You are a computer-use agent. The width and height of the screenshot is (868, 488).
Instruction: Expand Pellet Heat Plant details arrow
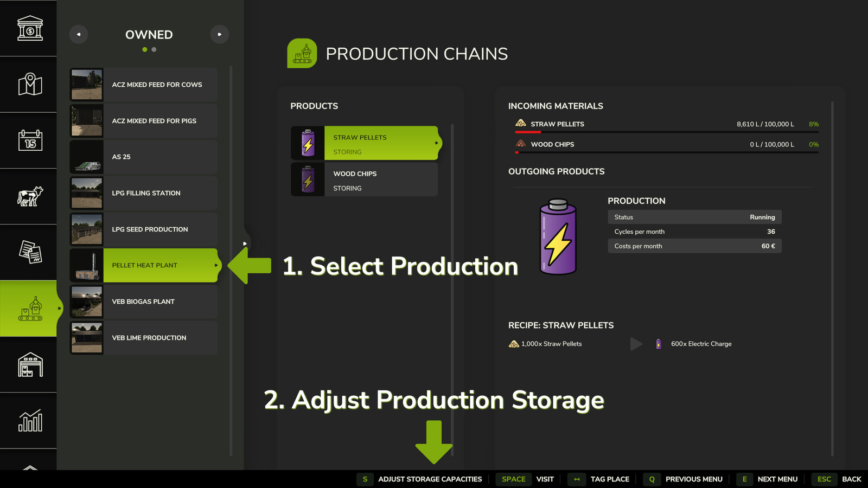point(216,265)
